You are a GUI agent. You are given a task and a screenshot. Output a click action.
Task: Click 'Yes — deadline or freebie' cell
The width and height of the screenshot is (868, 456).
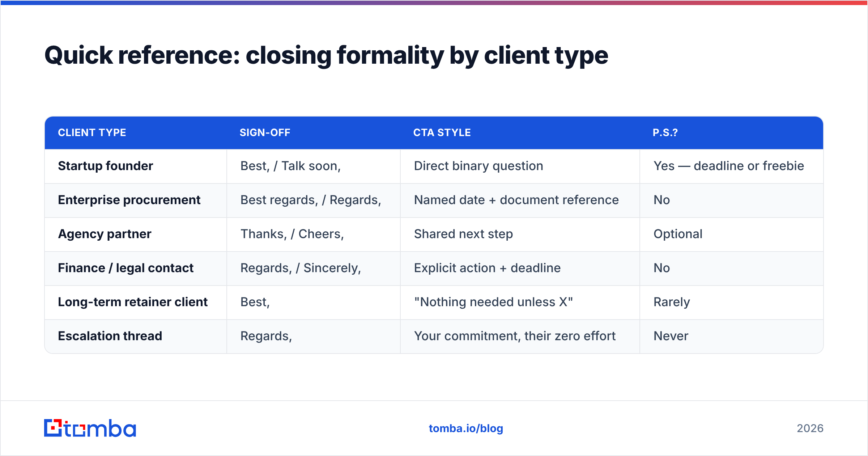point(732,166)
